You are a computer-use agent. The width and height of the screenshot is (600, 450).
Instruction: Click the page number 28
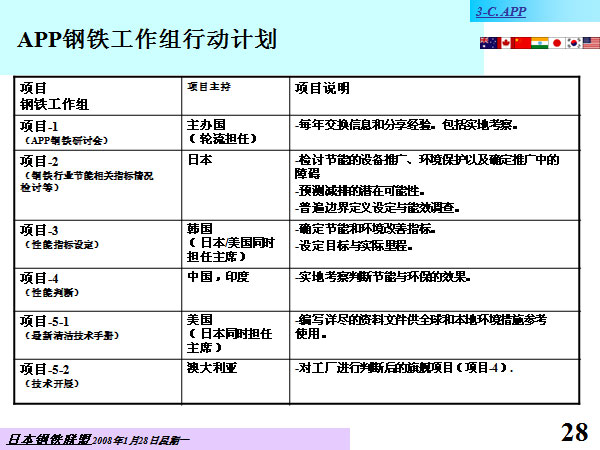574,432
